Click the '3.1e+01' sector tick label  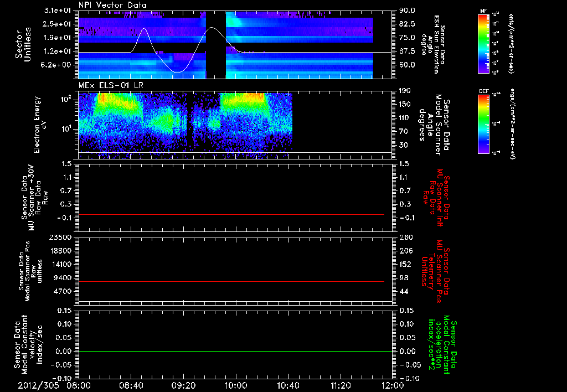point(58,11)
